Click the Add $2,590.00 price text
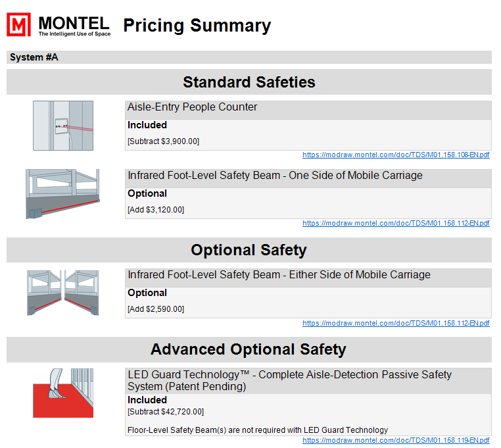Screen dimensions: 501x448 (x=156, y=309)
